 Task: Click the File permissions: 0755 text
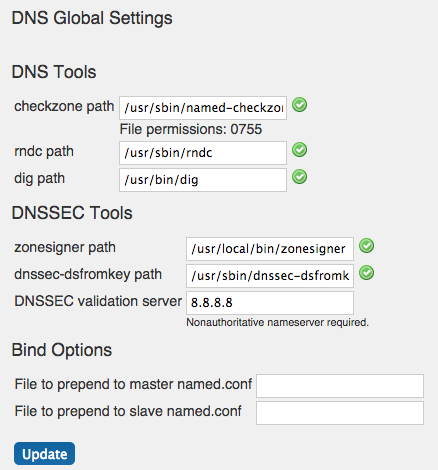point(191,129)
